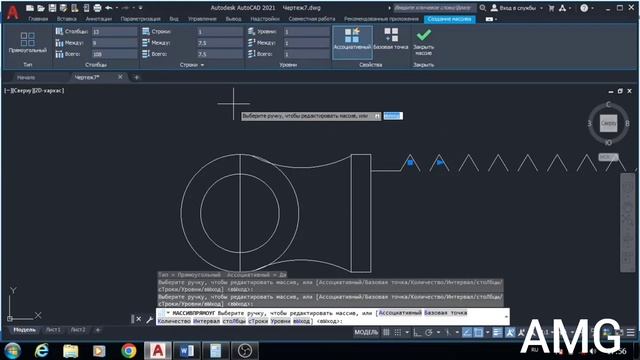Toggle МОДЕЛЬ space button in status bar
This screenshot has height=360, width=640.
pyautogui.click(x=366, y=333)
